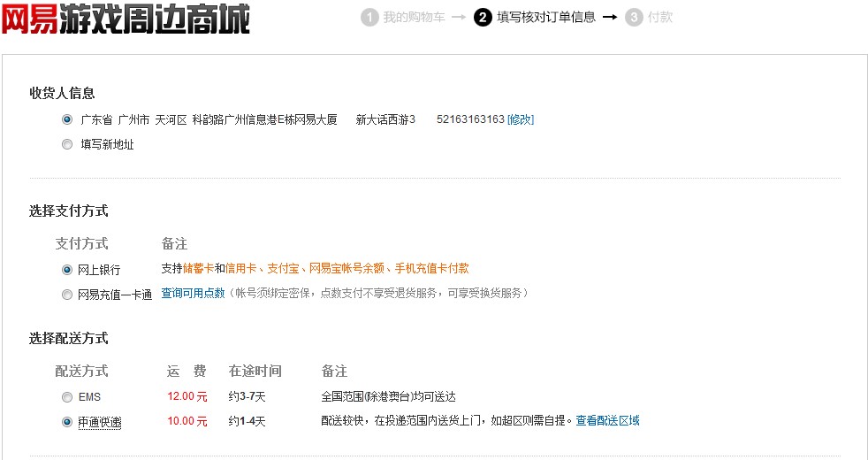Click the 12.00 元 shipping fee
The image size is (868, 460).
[187, 396]
